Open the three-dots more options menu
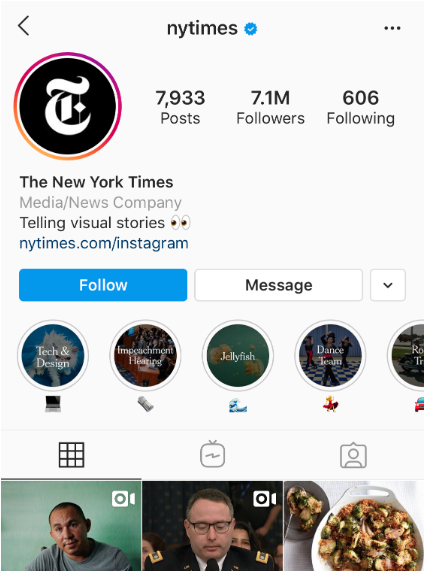The height and width of the screenshot is (574, 429). click(392, 28)
